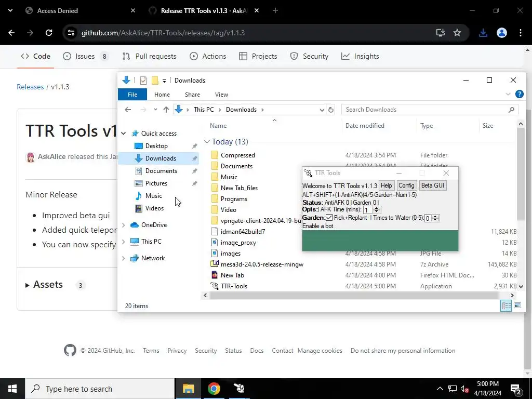Go up one folder level in Explorer
The height and width of the screenshot is (399, 532).
(x=166, y=110)
